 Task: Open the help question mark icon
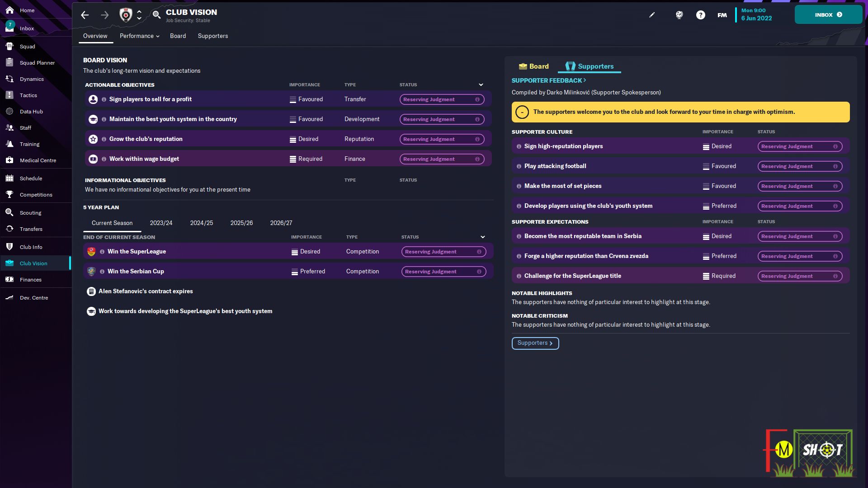701,15
